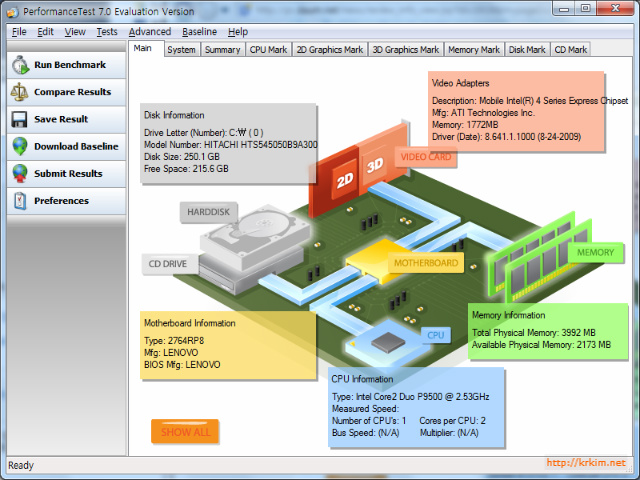Switch to the System tab
Image resolution: width=640 pixels, height=480 pixels.
tap(182, 49)
